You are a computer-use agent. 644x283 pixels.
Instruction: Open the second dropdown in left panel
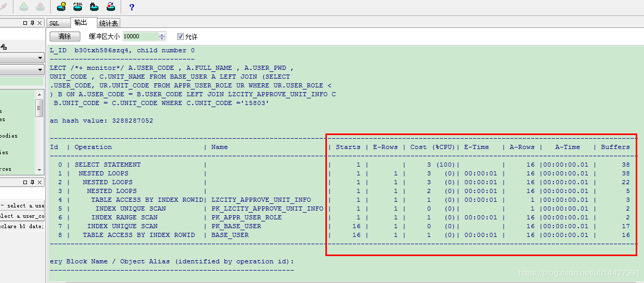(40, 69)
